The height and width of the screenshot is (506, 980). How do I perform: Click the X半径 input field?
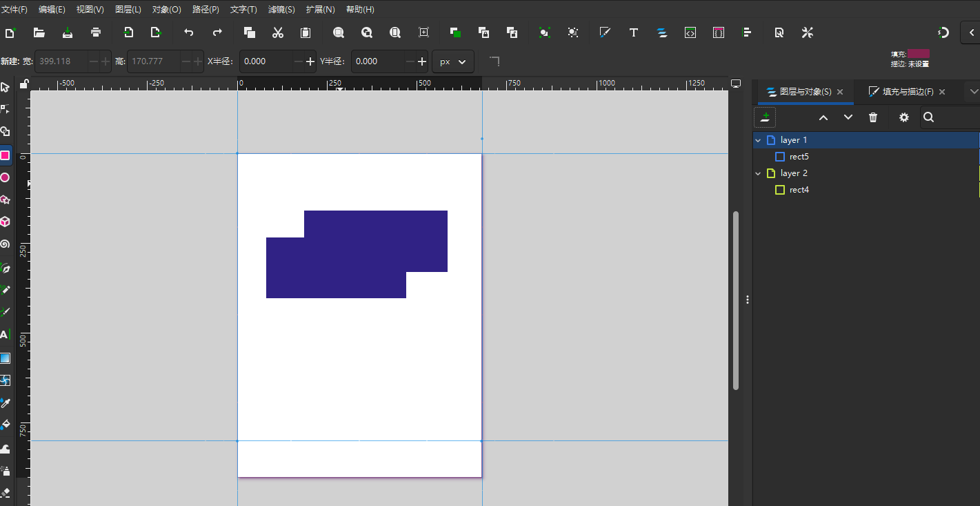coord(266,61)
